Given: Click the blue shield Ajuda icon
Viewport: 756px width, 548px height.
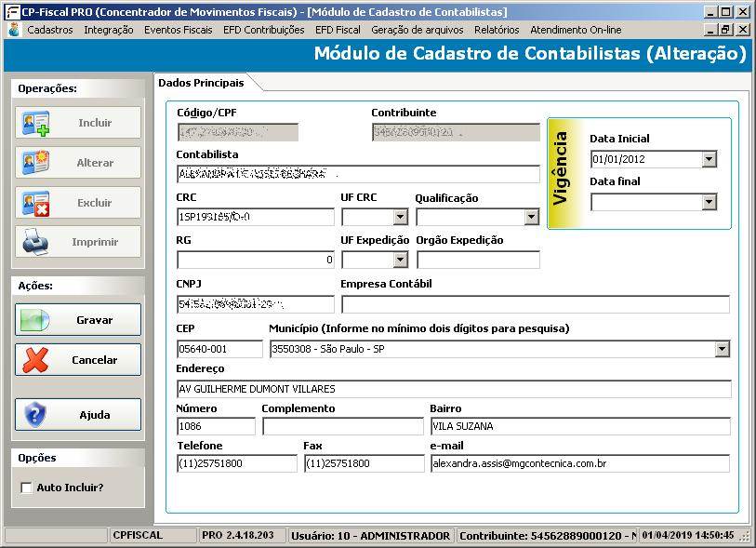Looking at the screenshot, I should pos(35,414).
